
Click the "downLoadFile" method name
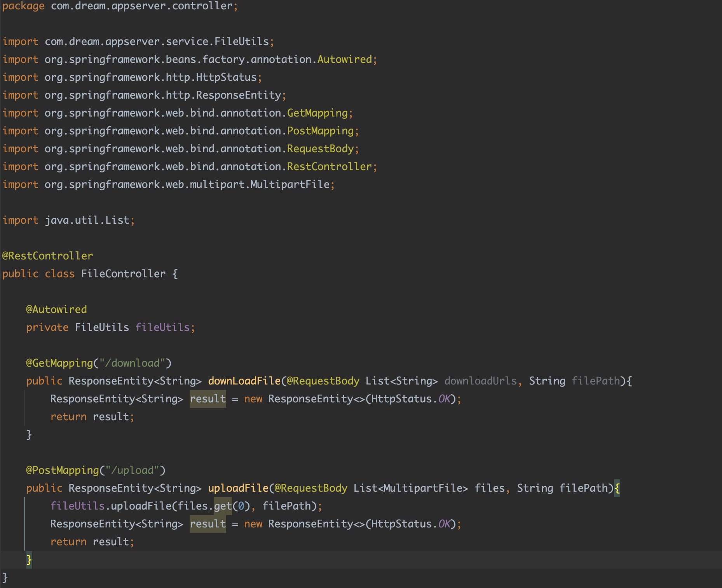244,381
